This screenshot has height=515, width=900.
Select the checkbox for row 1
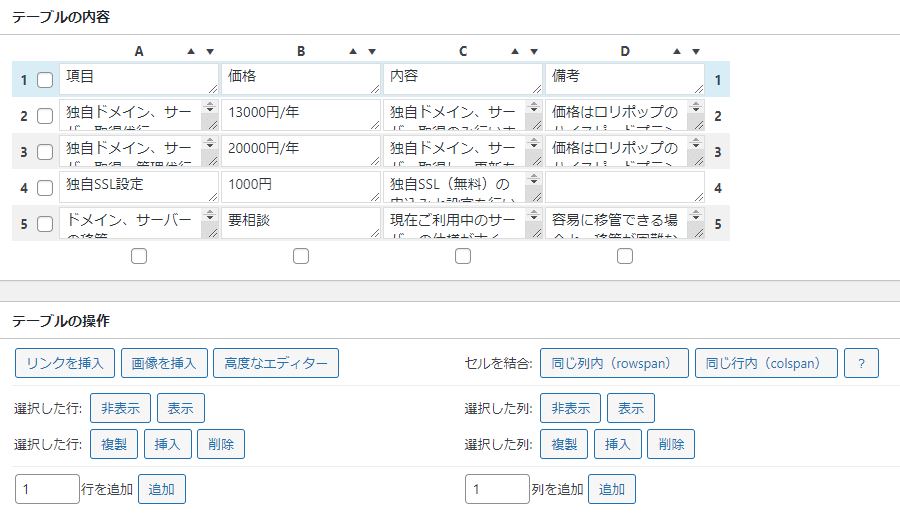click(x=45, y=80)
